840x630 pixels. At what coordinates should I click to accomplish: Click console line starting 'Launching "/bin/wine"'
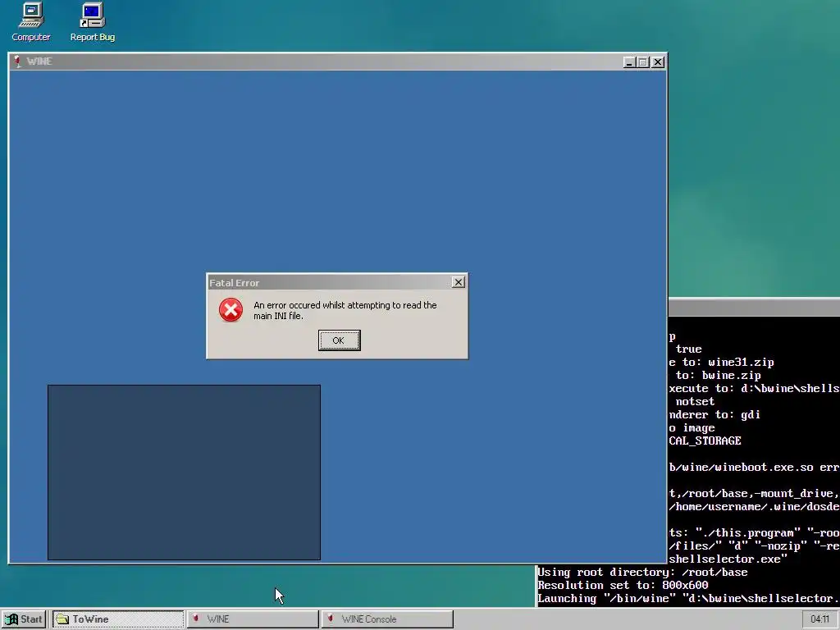tap(688, 598)
